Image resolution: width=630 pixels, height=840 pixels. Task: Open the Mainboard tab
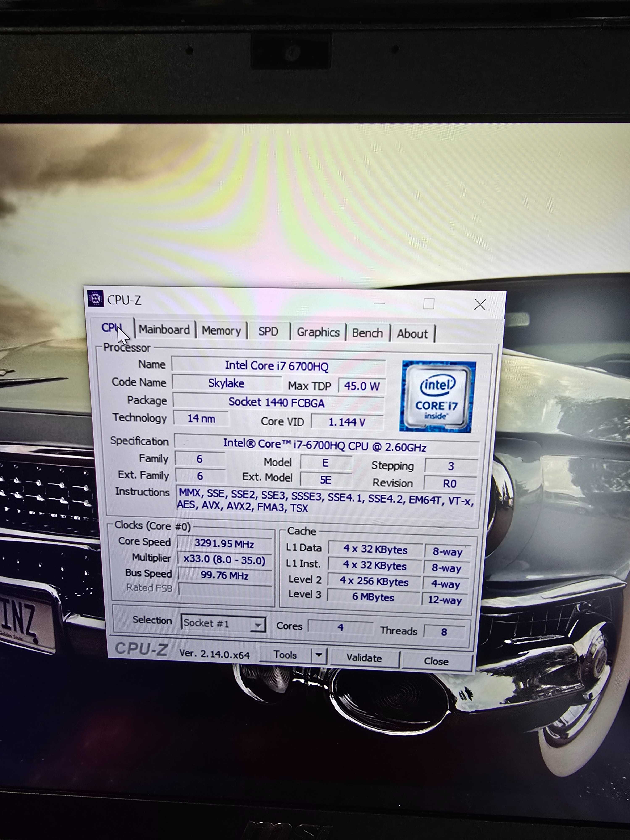164,329
